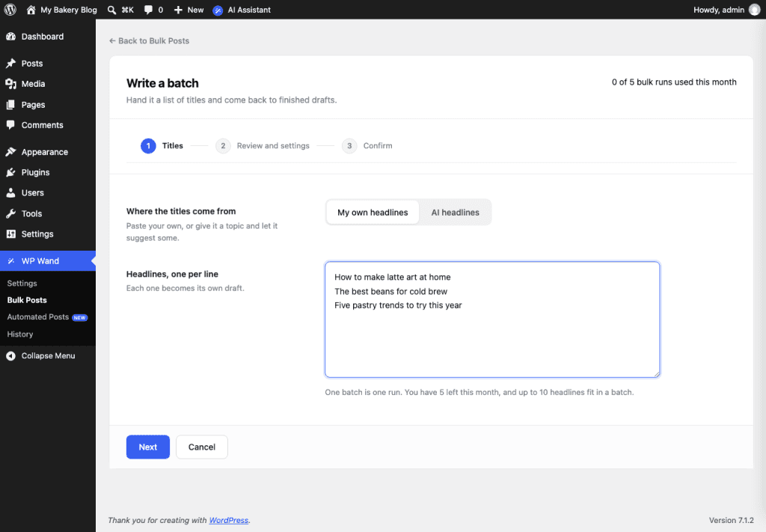Open the comments bubble icon in admin bar

coord(148,10)
